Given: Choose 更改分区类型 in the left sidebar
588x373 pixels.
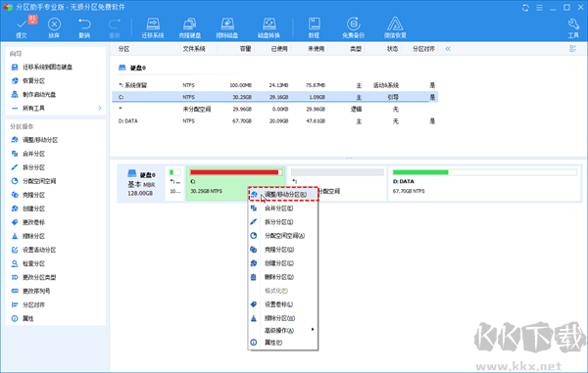Looking at the screenshot, I should coord(33,277).
